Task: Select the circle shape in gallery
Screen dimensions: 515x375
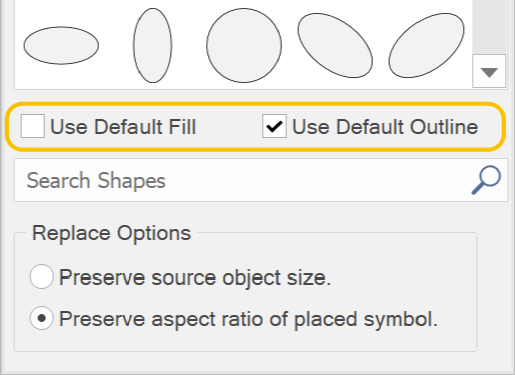Action: (244, 45)
